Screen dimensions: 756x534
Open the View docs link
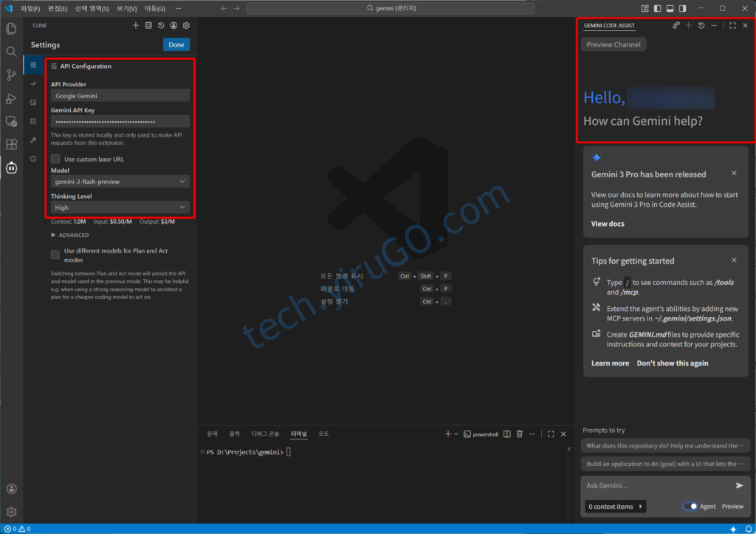coord(608,223)
